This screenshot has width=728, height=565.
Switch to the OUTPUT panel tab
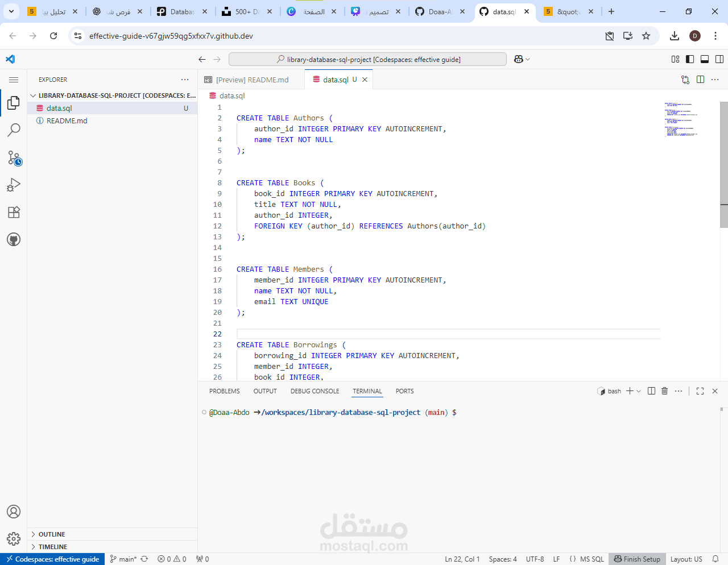pyautogui.click(x=265, y=391)
